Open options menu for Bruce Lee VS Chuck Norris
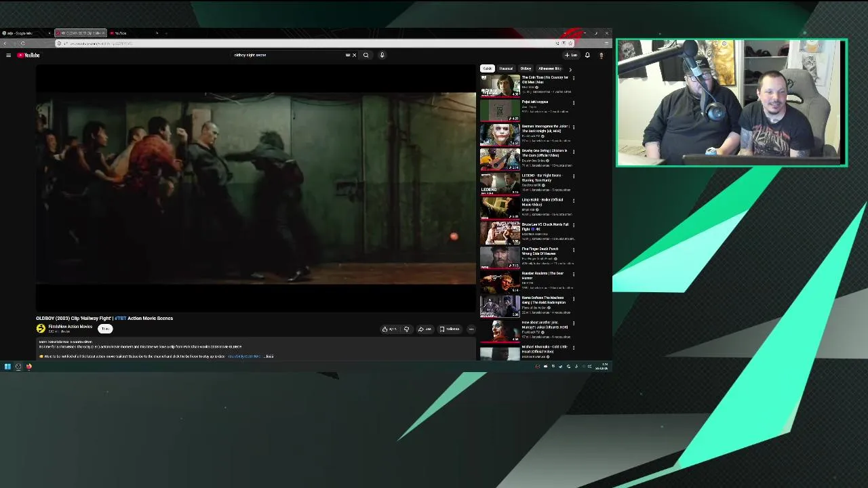Screen dimensions: 868x488 tap(574, 224)
